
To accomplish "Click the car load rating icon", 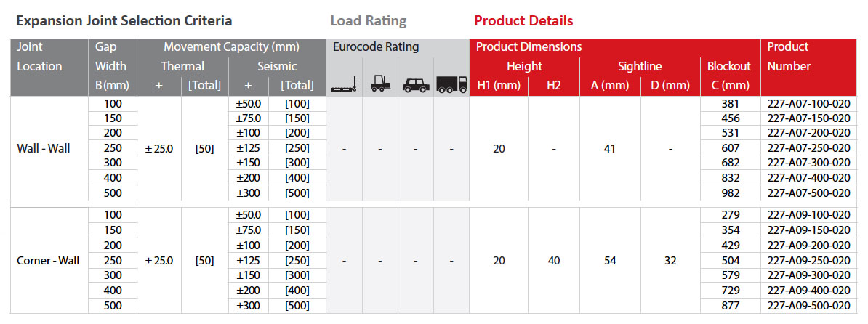I will point(416,84).
